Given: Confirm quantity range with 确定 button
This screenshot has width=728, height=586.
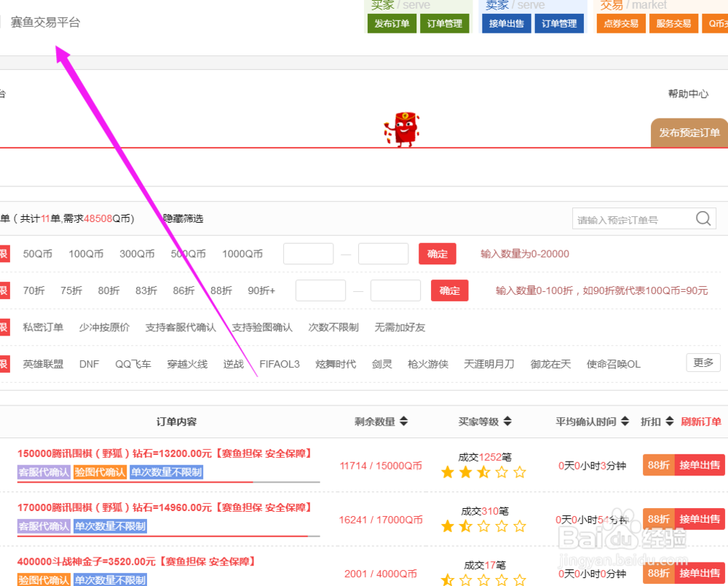Looking at the screenshot, I should [x=438, y=254].
